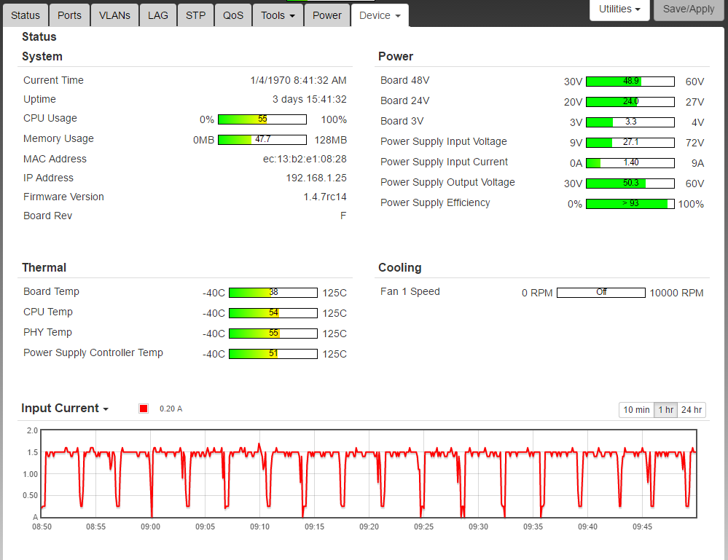Select the 1 hr graph range
The width and height of the screenshot is (728, 560).
tap(665, 410)
